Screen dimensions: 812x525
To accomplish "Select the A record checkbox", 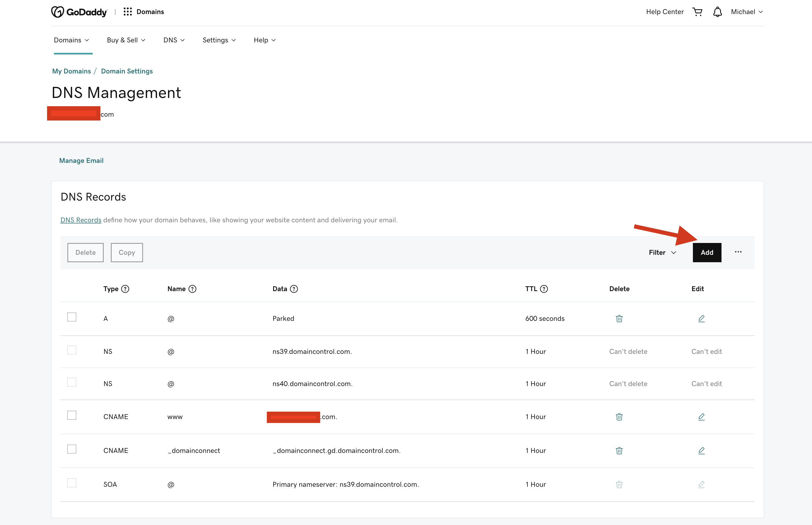I will pos(72,317).
